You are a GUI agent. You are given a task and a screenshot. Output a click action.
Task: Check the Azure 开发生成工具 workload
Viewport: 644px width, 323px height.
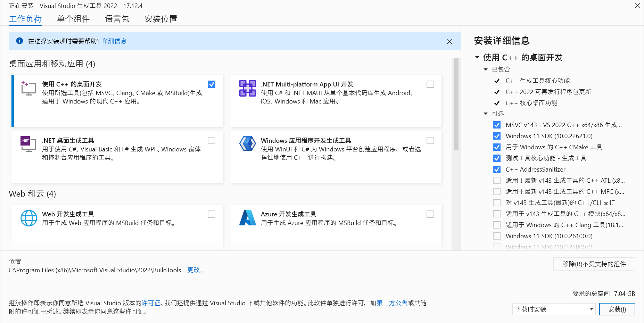point(430,214)
